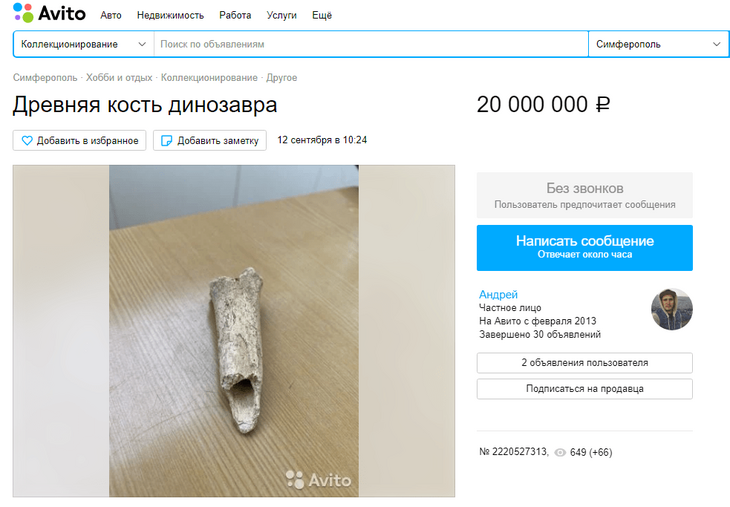The height and width of the screenshot is (507, 730).
Task: Click the eye views counter icon
Action: tap(560, 452)
